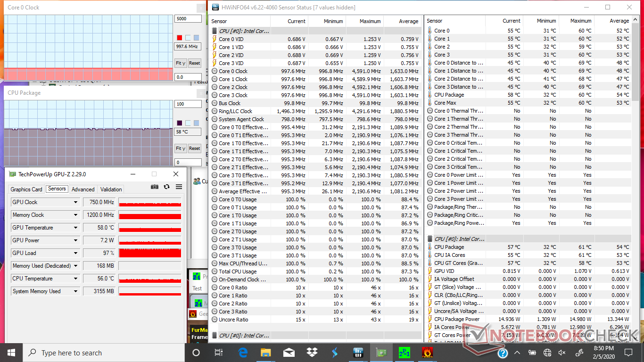Launch Microsoft Edge from the taskbar
Screen dimensions: 644x362
243,353
